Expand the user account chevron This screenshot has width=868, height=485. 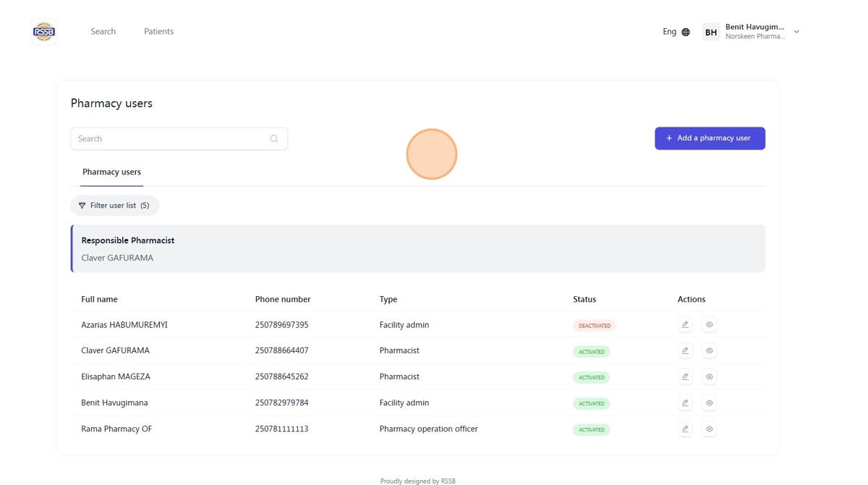(x=796, y=32)
